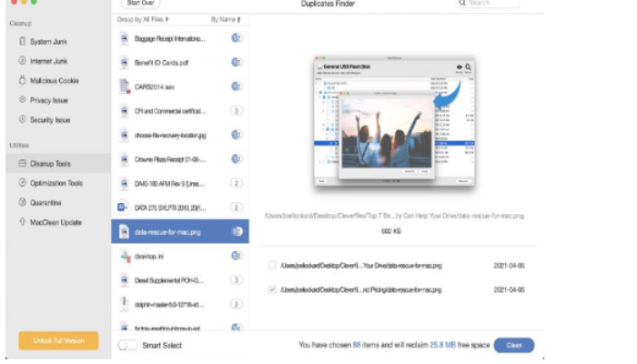Viewport: 637px width, 364px height.
Task: Select dolphin-master row in list
Action: point(180,304)
